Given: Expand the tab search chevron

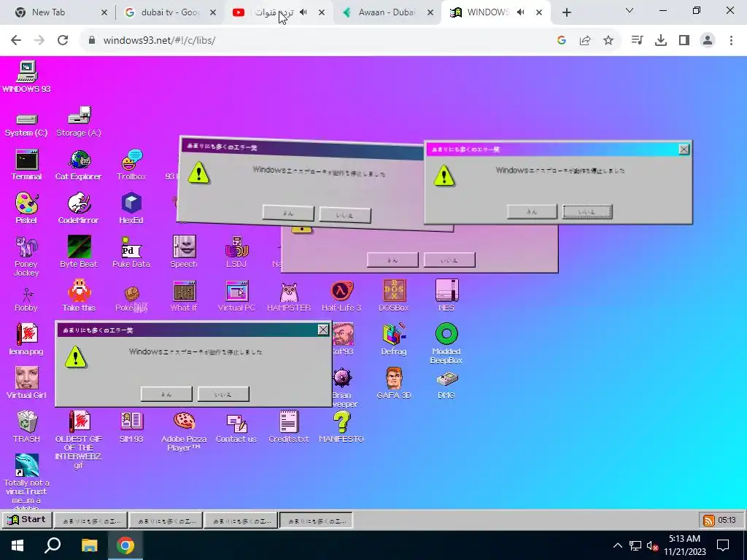Looking at the screenshot, I should (630, 10).
